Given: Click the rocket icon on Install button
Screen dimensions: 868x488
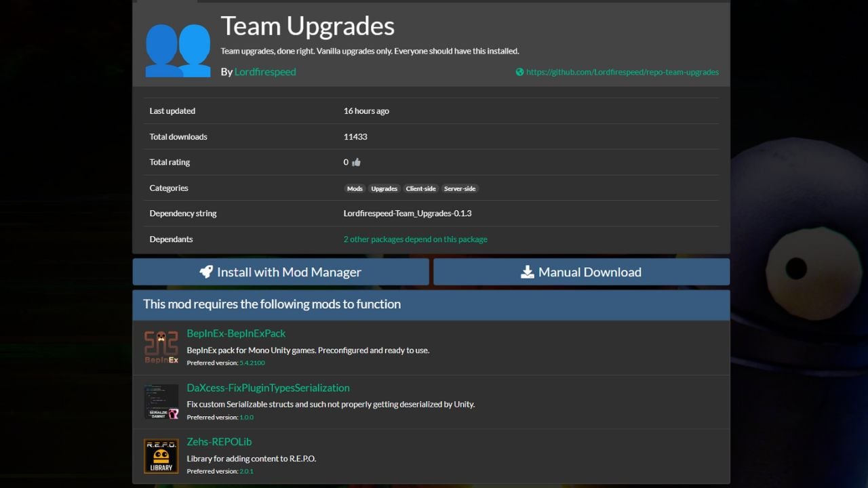Looking at the screenshot, I should click(206, 272).
